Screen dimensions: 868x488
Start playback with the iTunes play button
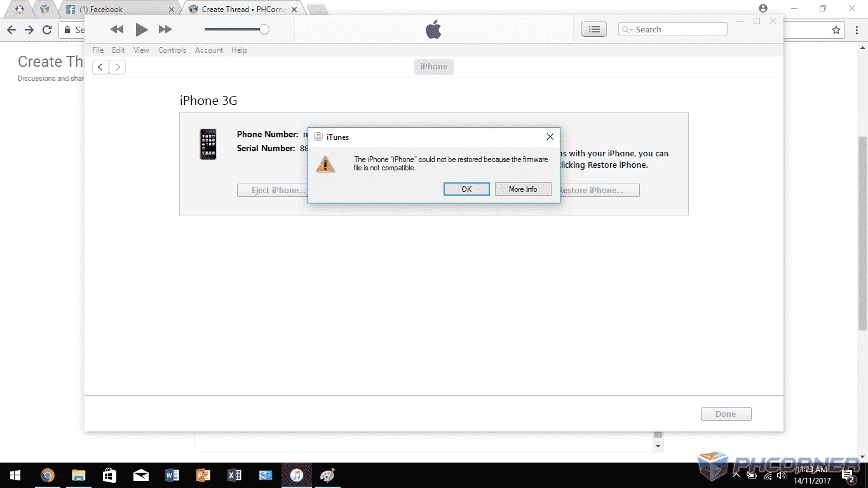click(142, 29)
